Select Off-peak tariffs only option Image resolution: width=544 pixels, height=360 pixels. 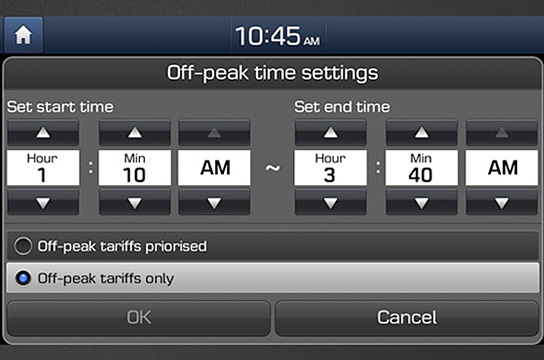(x=273, y=278)
